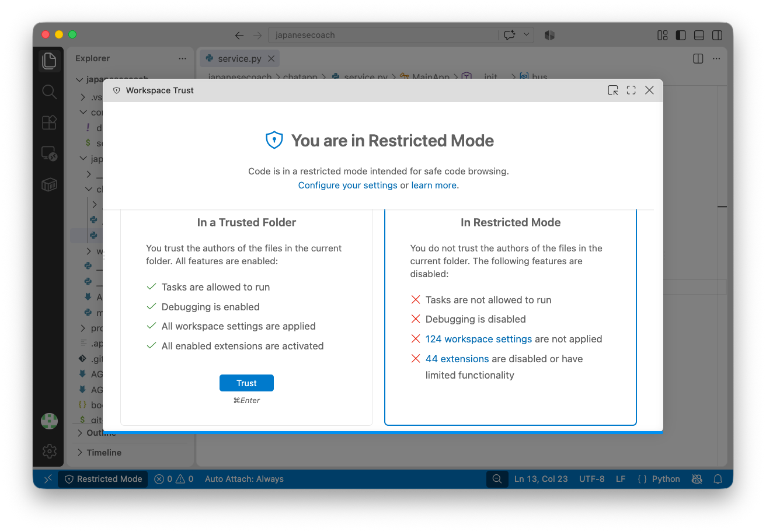Open remote window menu in status bar
The image size is (766, 532).
(x=48, y=479)
